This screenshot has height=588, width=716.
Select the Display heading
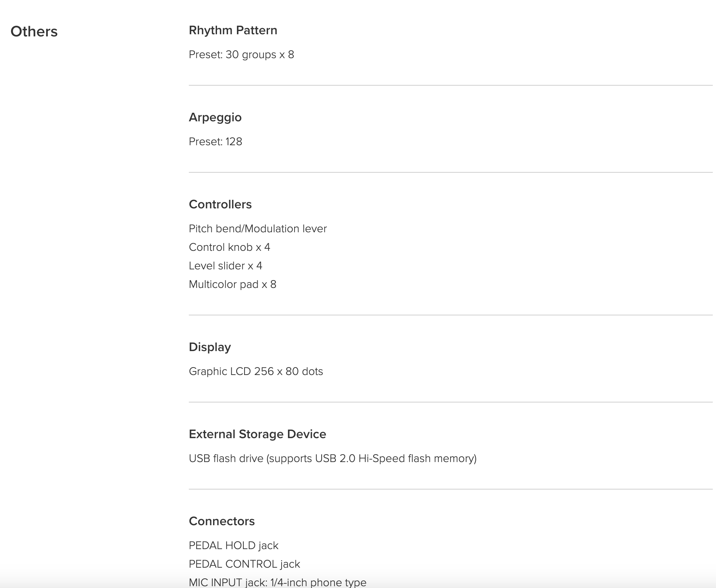210,347
